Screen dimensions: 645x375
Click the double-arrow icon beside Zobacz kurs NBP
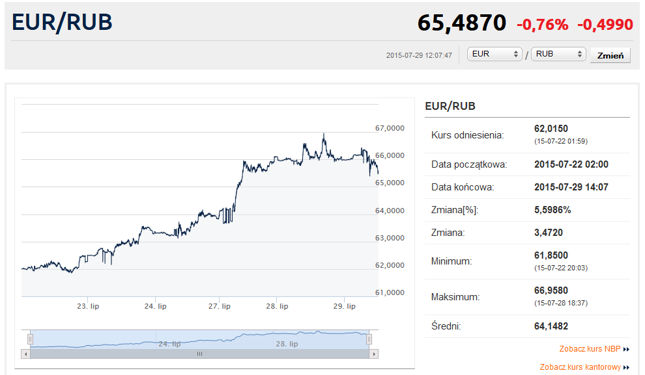tap(626, 349)
